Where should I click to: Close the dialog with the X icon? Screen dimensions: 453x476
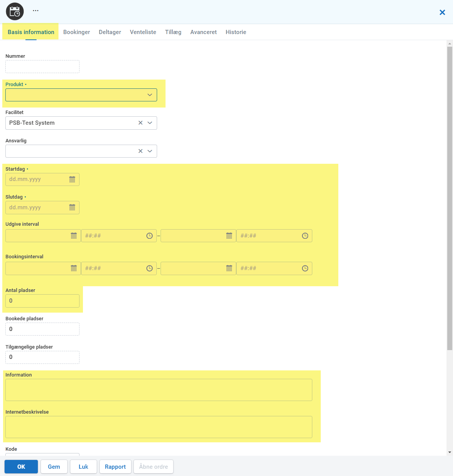pos(442,12)
